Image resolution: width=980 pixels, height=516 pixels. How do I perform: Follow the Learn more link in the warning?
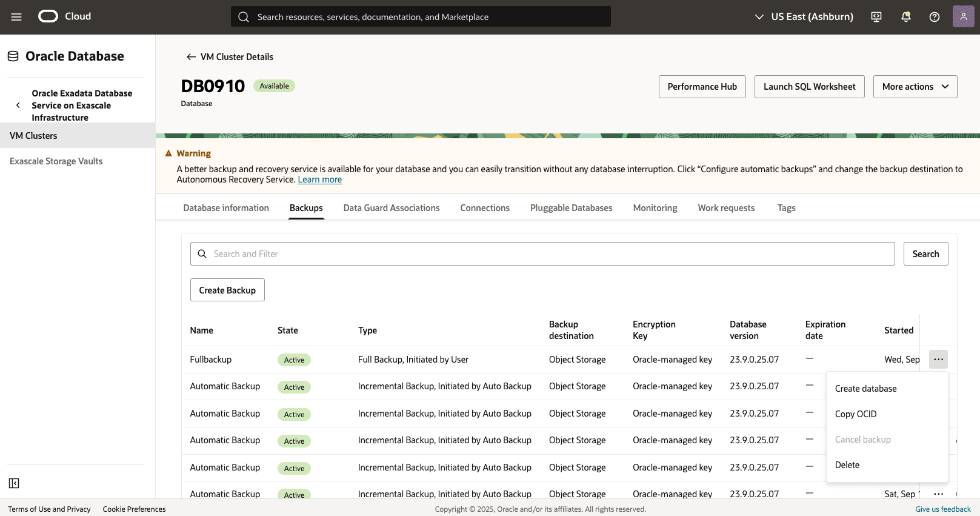tap(320, 179)
